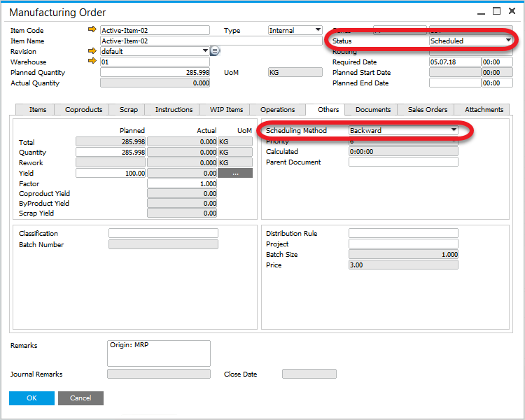The height and width of the screenshot is (420, 525).
Task: Open the Type dropdown
Action: coord(318,30)
